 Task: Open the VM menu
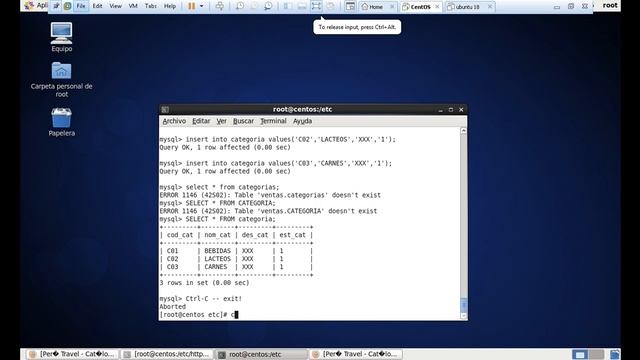click(x=133, y=6)
